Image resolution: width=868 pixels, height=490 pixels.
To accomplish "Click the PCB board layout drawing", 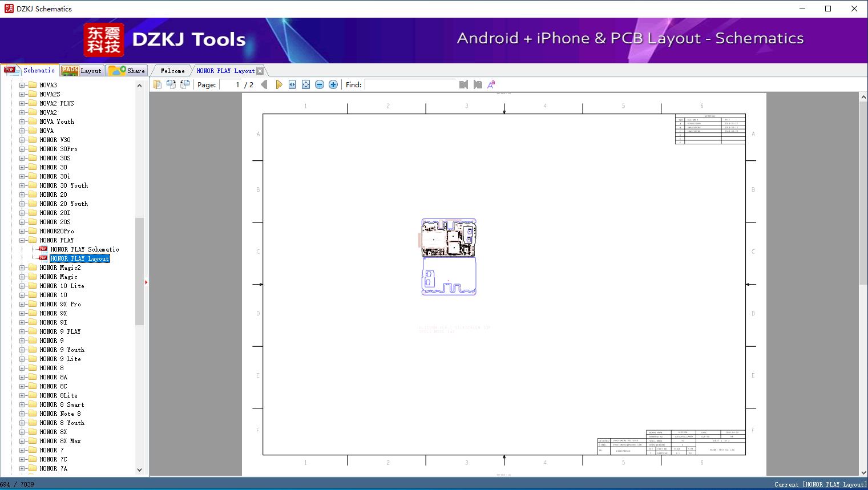I will tap(449, 257).
